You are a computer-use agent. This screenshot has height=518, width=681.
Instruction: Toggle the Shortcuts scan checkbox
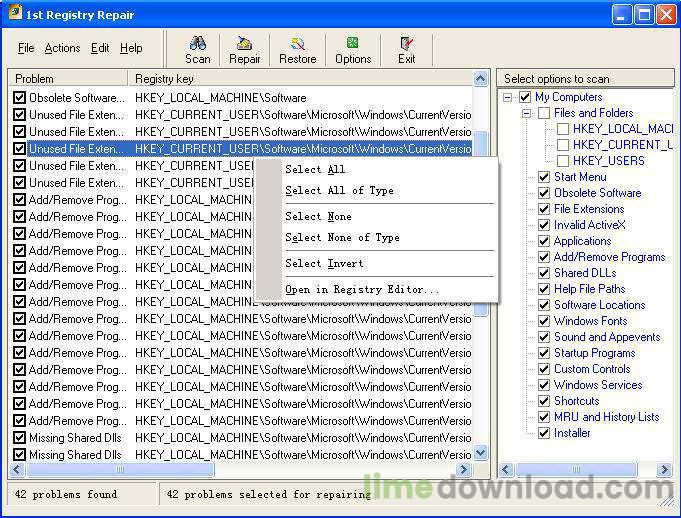544,401
